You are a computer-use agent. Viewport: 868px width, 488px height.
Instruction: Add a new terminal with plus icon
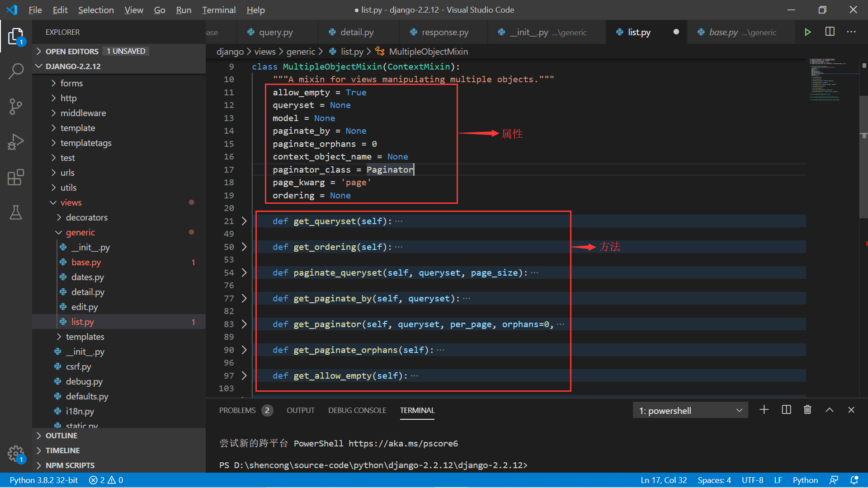[x=764, y=410]
